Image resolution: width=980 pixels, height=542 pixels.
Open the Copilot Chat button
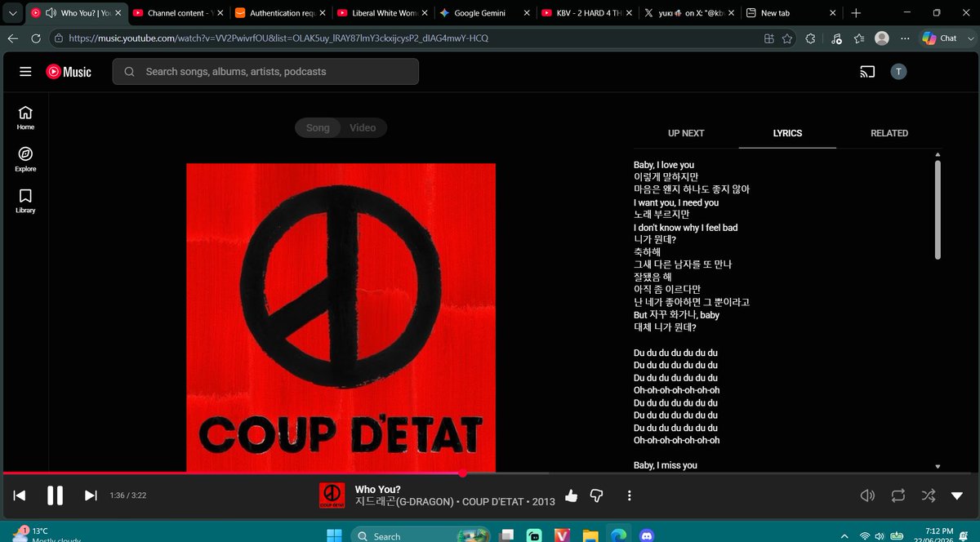pos(940,38)
